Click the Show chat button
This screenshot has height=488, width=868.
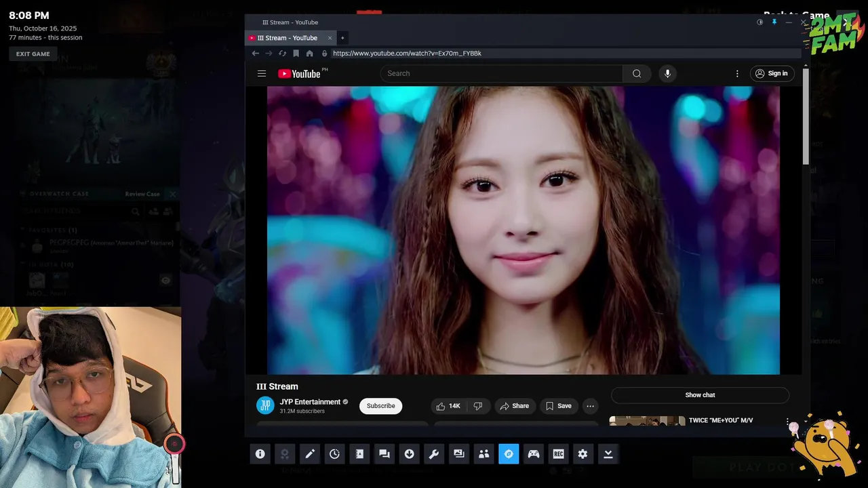[700, 395]
